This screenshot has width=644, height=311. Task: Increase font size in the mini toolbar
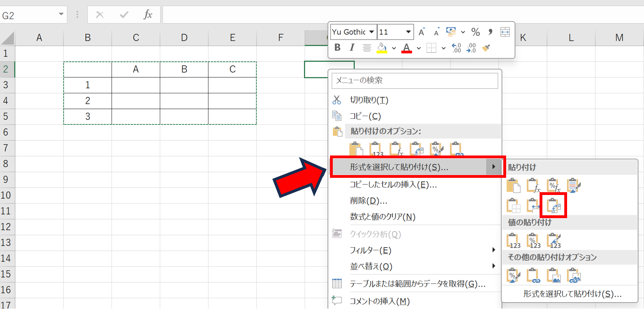(422, 32)
